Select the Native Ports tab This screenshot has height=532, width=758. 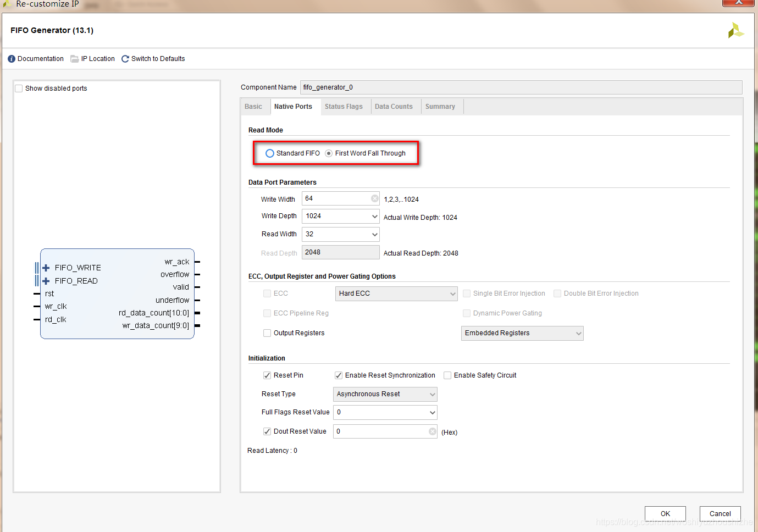tap(293, 107)
